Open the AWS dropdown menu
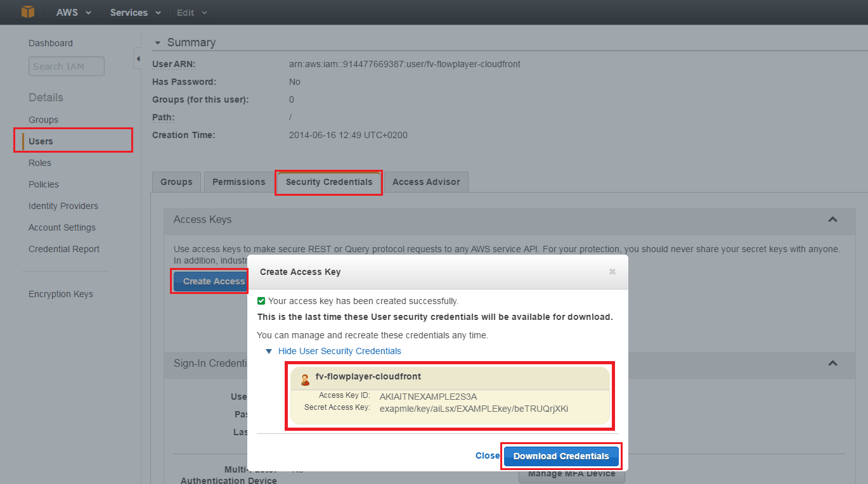 pos(74,13)
